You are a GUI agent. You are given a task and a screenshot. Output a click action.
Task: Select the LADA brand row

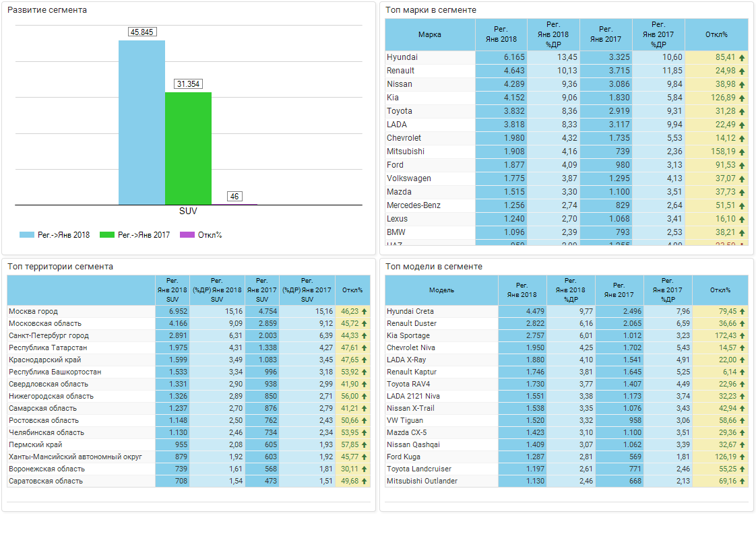tap(567, 125)
